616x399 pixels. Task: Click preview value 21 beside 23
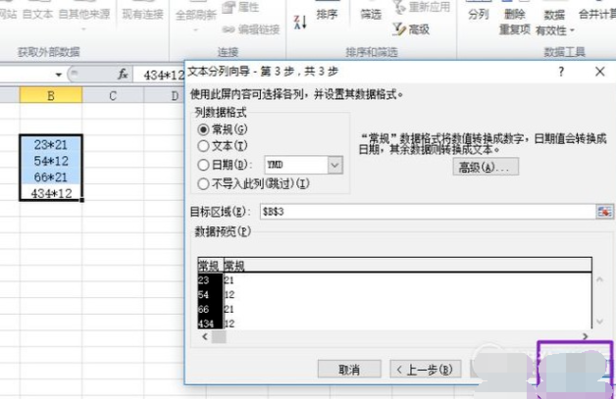point(229,280)
